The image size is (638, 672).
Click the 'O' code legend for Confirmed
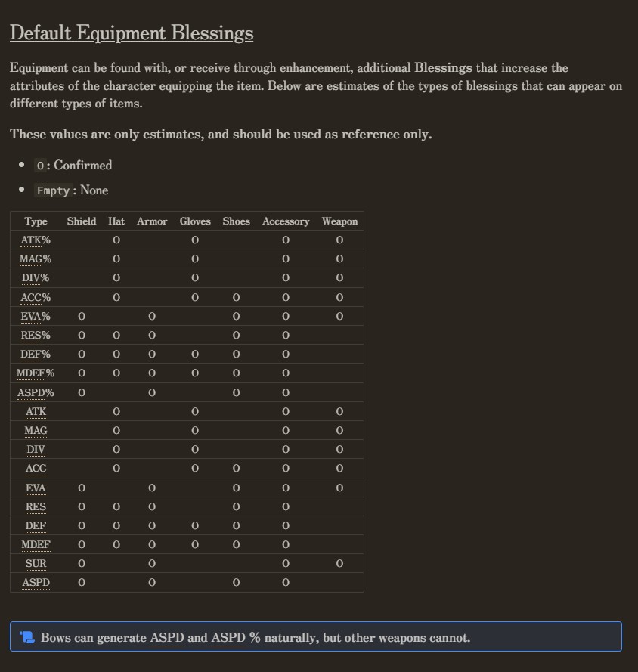40,166
